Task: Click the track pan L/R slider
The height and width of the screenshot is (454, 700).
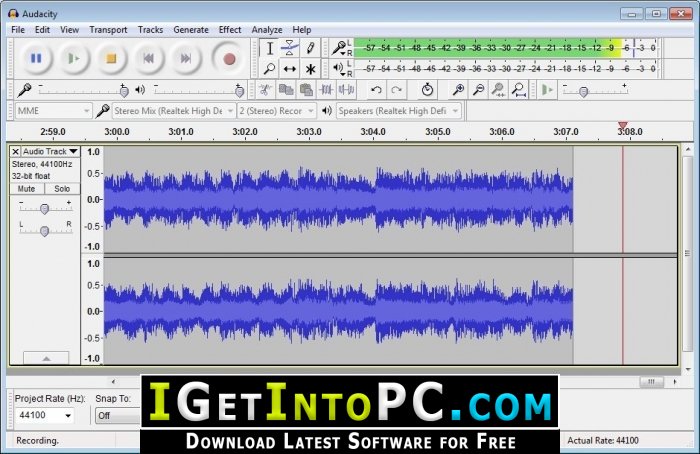Action: click(x=45, y=230)
